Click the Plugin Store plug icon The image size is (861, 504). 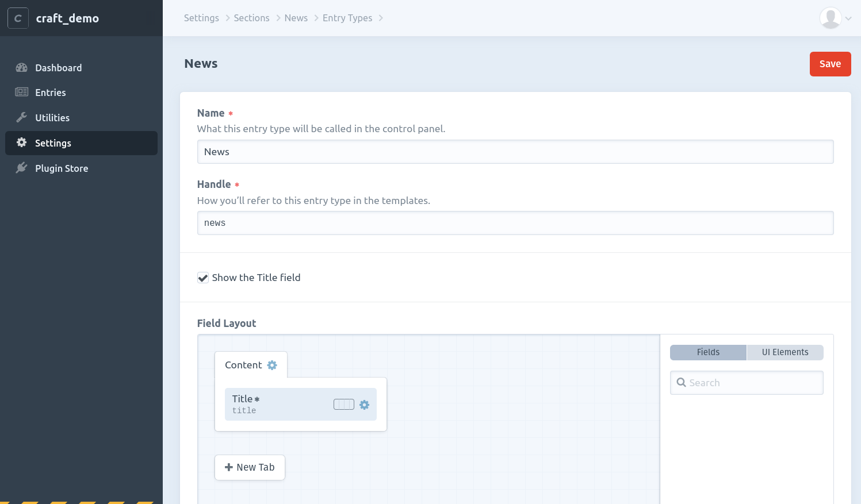pyautogui.click(x=22, y=168)
